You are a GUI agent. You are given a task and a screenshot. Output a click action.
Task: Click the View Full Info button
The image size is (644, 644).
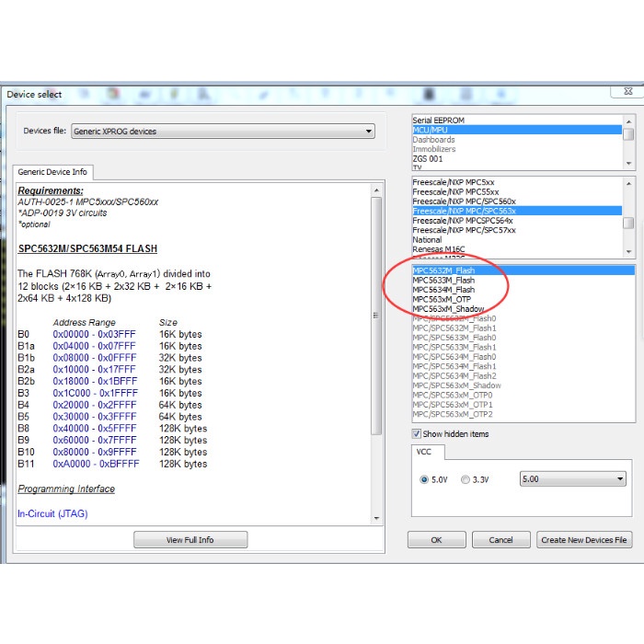(190, 540)
